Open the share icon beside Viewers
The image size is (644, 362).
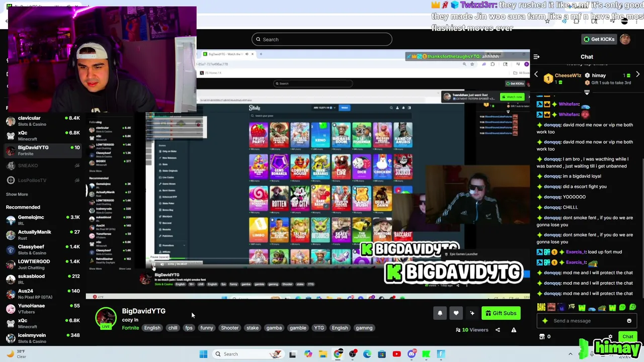click(x=498, y=330)
